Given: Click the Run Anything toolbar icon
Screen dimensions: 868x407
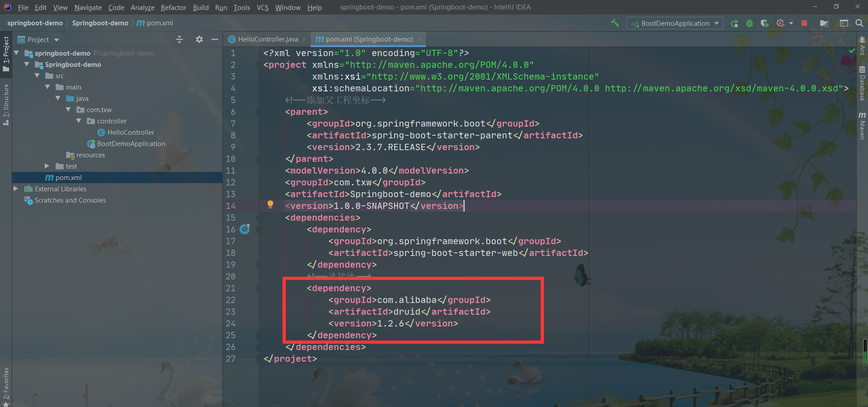Looking at the screenshot, I should [x=844, y=23].
